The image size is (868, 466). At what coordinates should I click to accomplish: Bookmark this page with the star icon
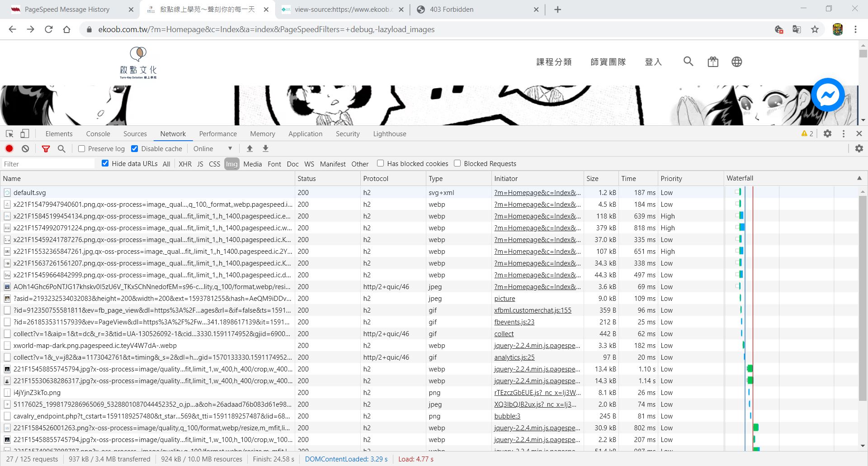pos(815,29)
